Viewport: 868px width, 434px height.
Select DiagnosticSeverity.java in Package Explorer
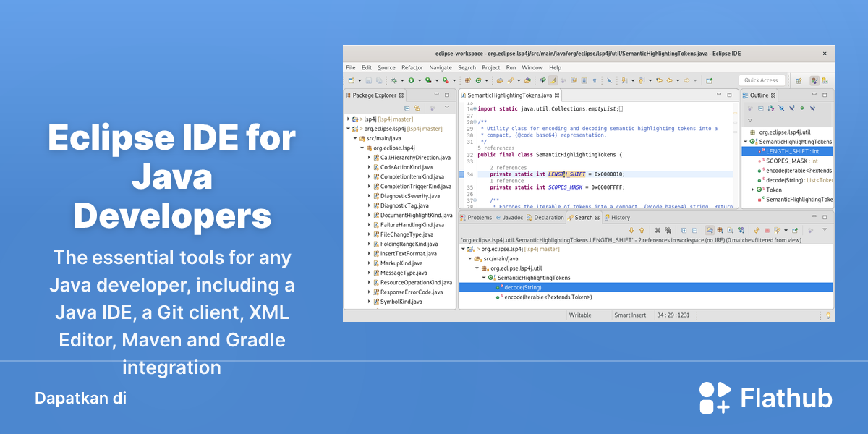(410, 196)
